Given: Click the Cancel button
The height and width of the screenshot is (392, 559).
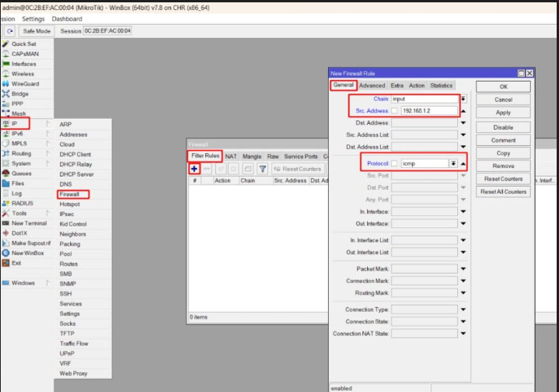Looking at the screenshot, I should pyautogui.click(x=503, y=100).
